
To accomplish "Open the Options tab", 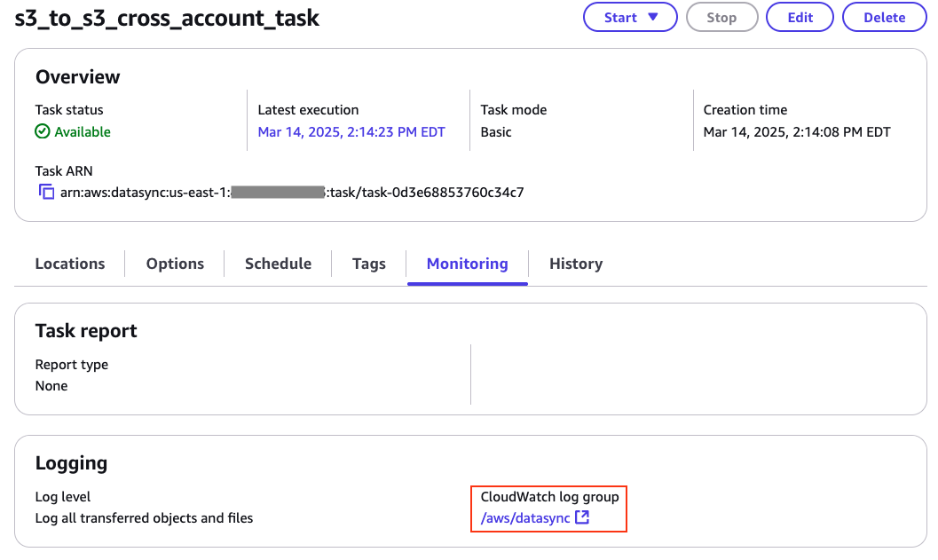I will point(174,264).
